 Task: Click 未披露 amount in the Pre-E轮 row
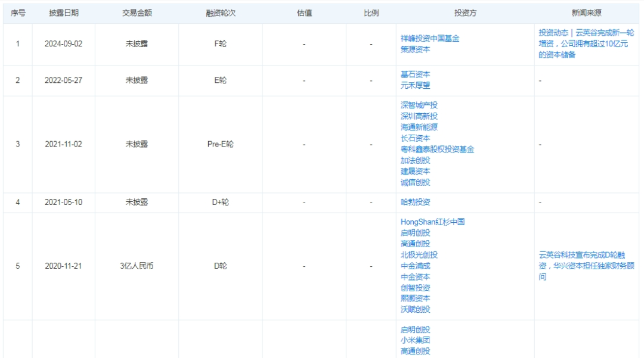point(137,144)
